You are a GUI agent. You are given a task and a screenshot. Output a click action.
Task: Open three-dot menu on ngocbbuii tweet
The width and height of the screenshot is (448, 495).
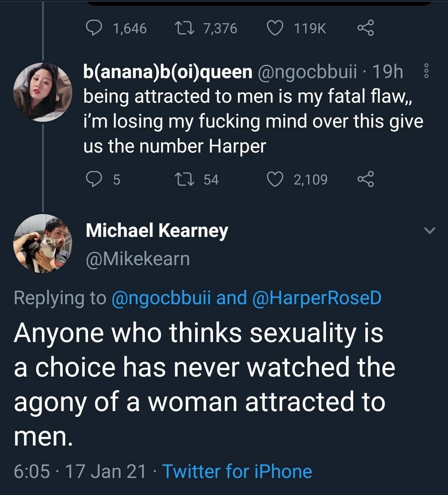[x=425, y=72]
